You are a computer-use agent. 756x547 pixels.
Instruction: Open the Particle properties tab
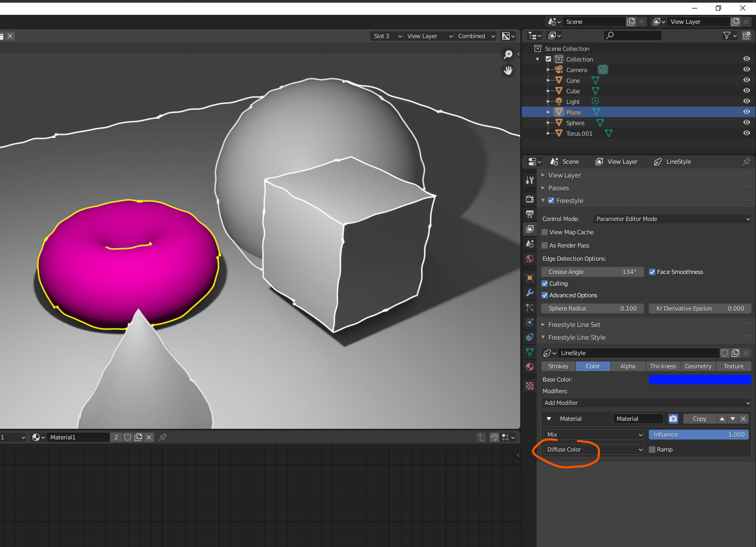pos(529,306)
